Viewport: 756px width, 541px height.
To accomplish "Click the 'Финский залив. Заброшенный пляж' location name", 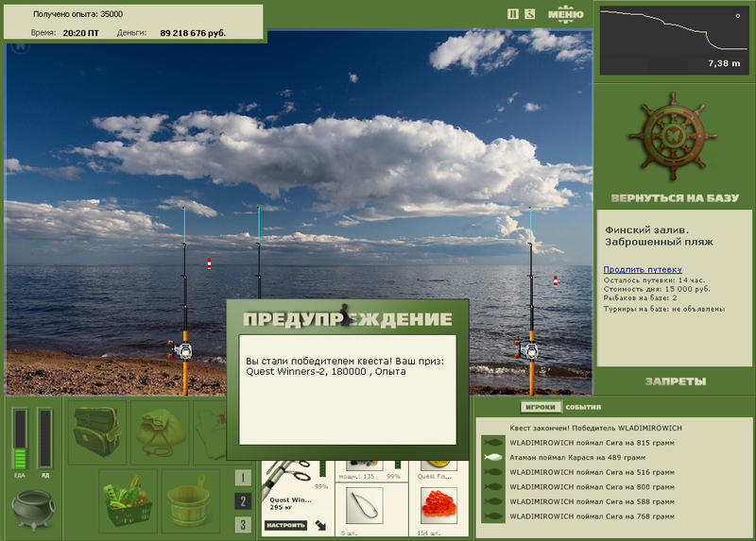I will tap(659, 236).
